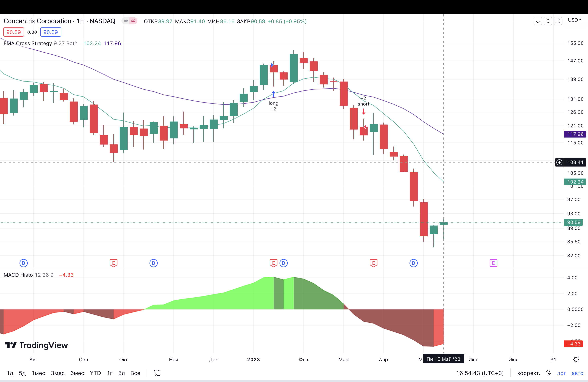Image resolution: width=588 pixels, height=382 pixels.
Task: Toggle лог logarithmic scale
Action: tap(561, 373)
